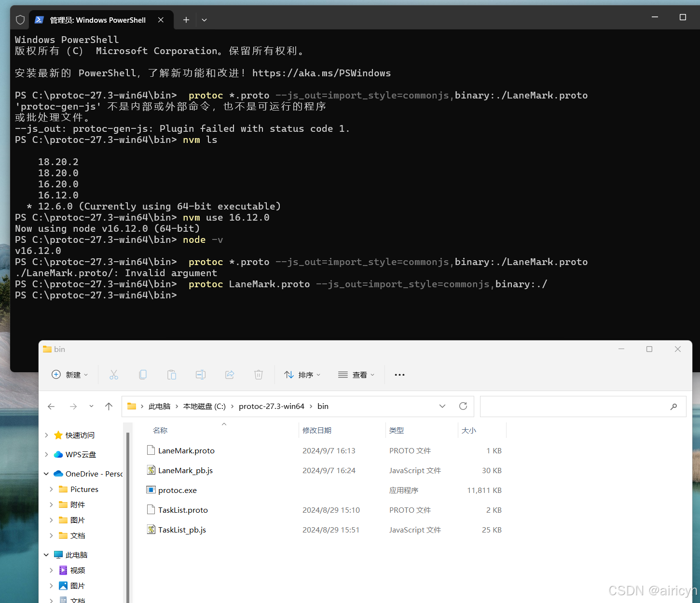Click the Share icon in the toolbar
Screen dimensions: 700x603
point(230,375)
